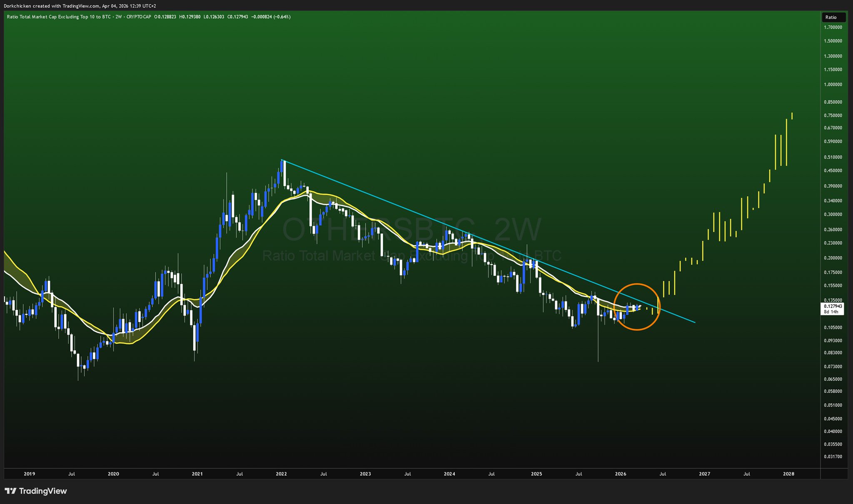Viewport: 853px width, 504px height.
Task: Click the 2022 label on time axis
Action: point(281,474)
